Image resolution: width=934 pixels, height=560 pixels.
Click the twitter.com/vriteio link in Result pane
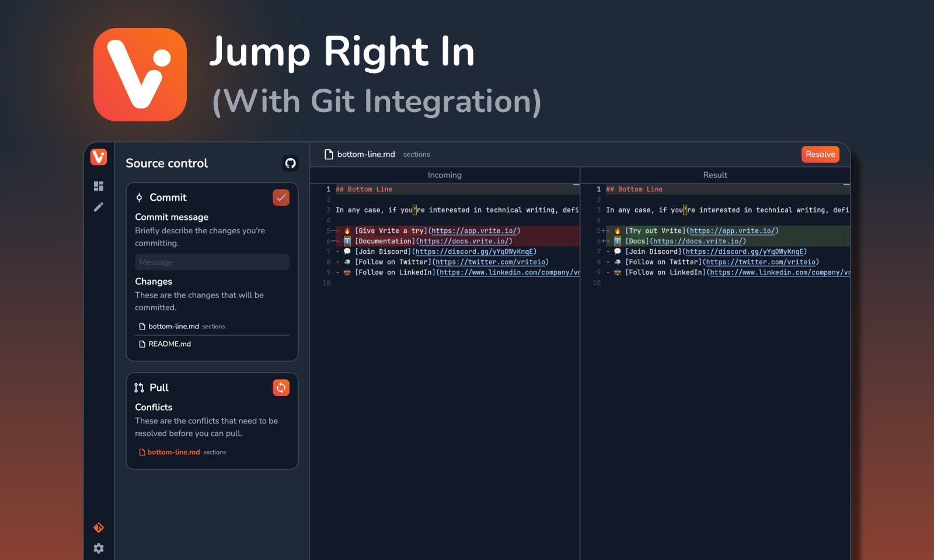coord(761,262)
